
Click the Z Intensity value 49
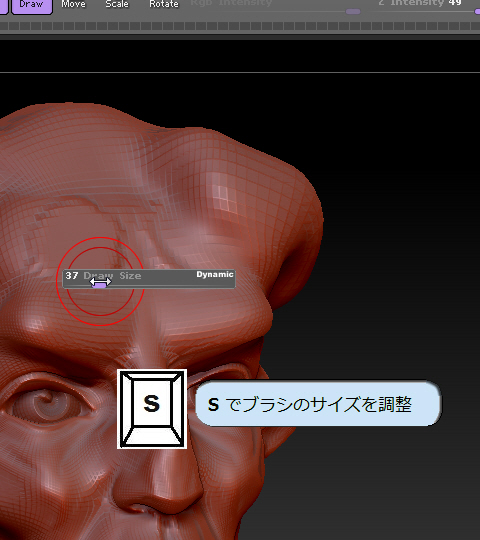click(x=455, y=3)
